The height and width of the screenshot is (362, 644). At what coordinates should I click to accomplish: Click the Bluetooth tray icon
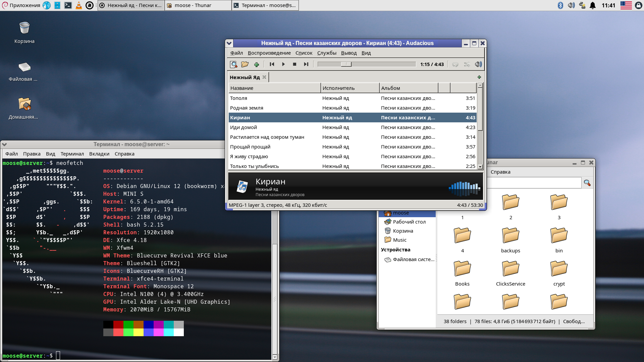(560, 5)
